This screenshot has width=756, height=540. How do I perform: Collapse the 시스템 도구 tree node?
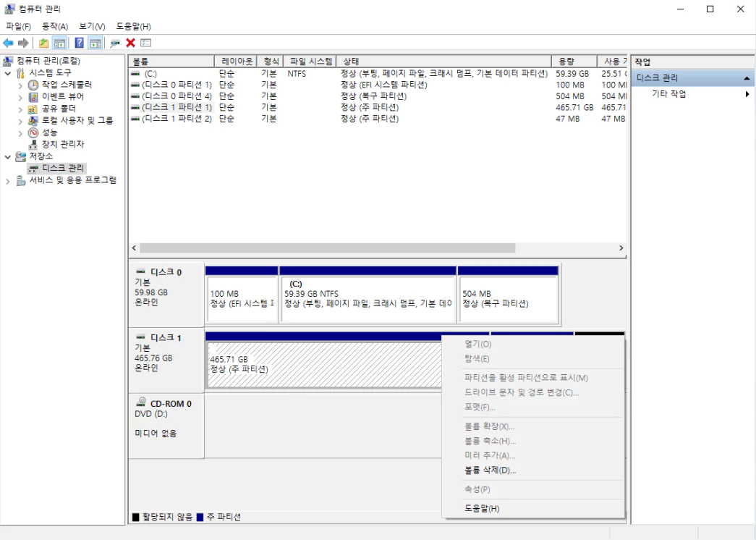(8, 73)
